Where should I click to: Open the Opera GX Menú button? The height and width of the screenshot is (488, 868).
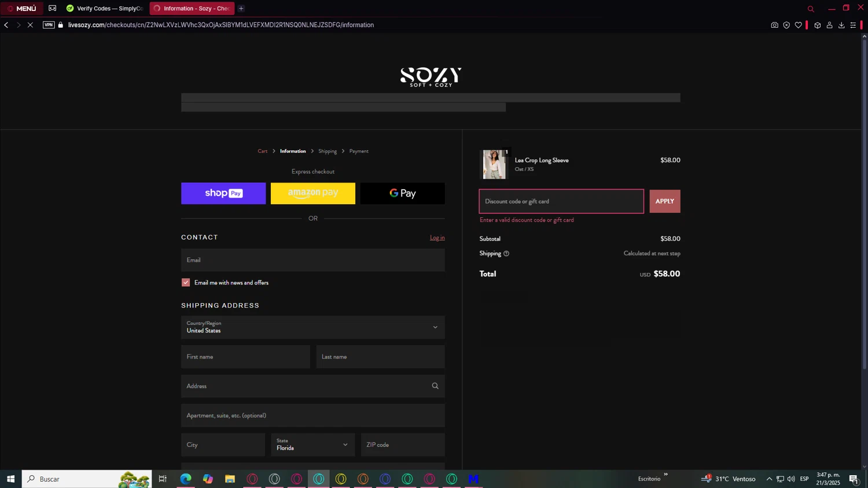[21, 8]
